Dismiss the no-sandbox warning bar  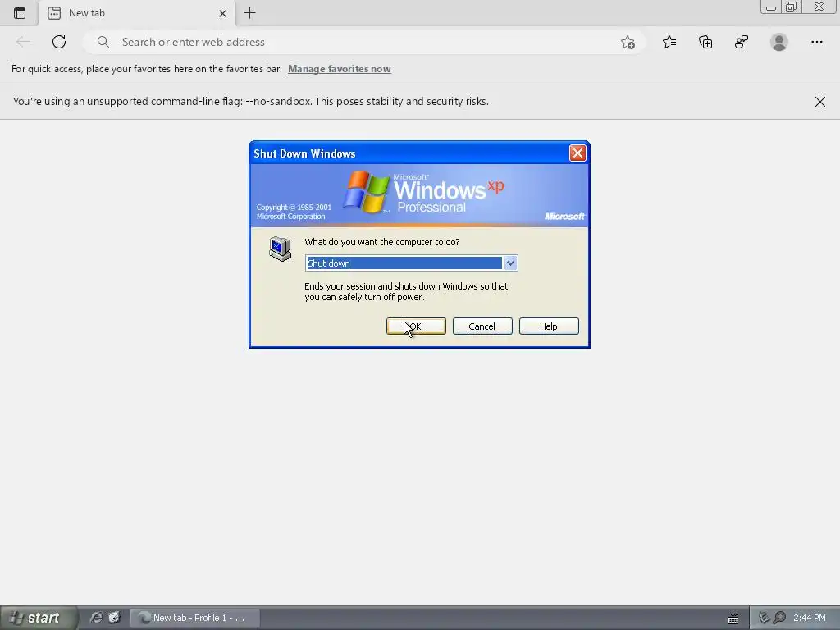click(x=819, y=102)
